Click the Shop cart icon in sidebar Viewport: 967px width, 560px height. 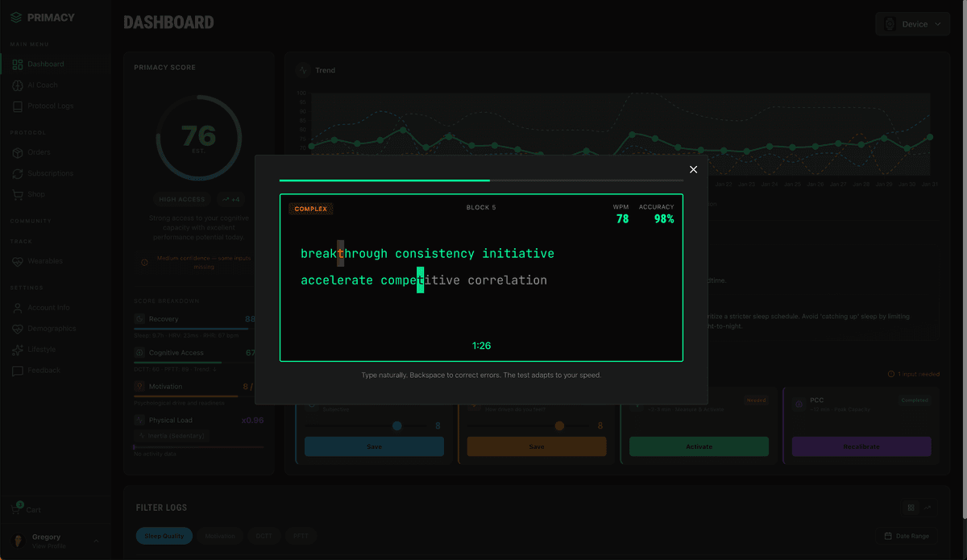point(18,194)
